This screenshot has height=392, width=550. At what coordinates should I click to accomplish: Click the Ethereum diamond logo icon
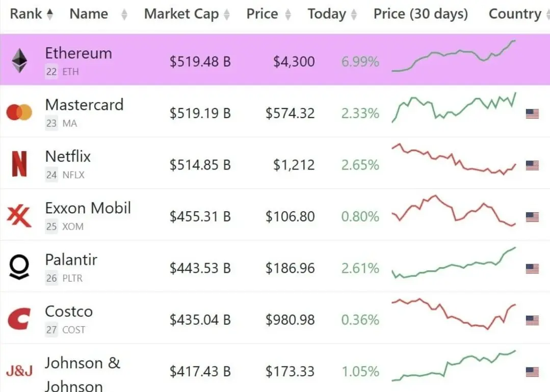click(x=19, y=61)
